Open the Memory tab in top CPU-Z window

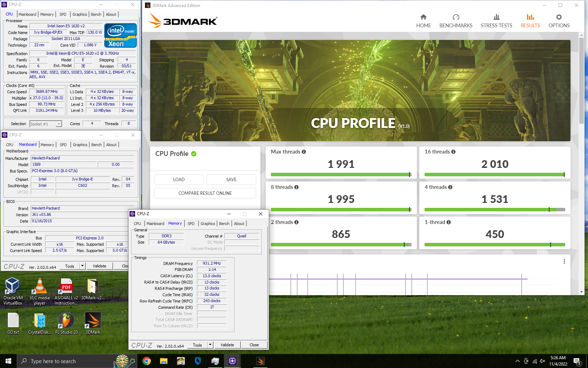[x=47, y=14]
